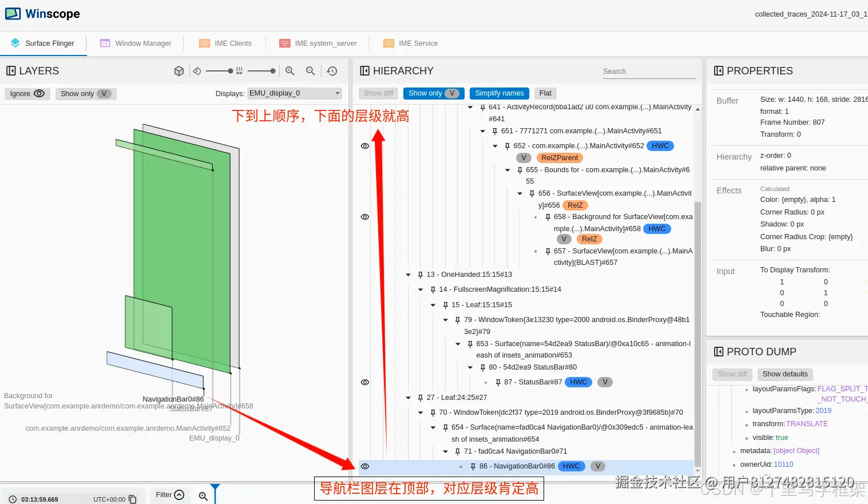This screenshot has height=504, width=868.
Task: Collapse the OneHanded:15:15#13 tree node
Action: [407, 275]
